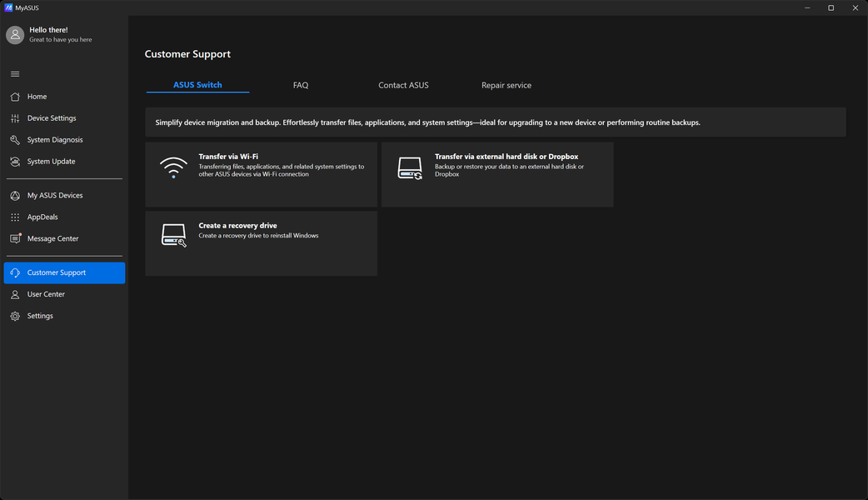Click the System Diagnosis icon

pos(15,140)
